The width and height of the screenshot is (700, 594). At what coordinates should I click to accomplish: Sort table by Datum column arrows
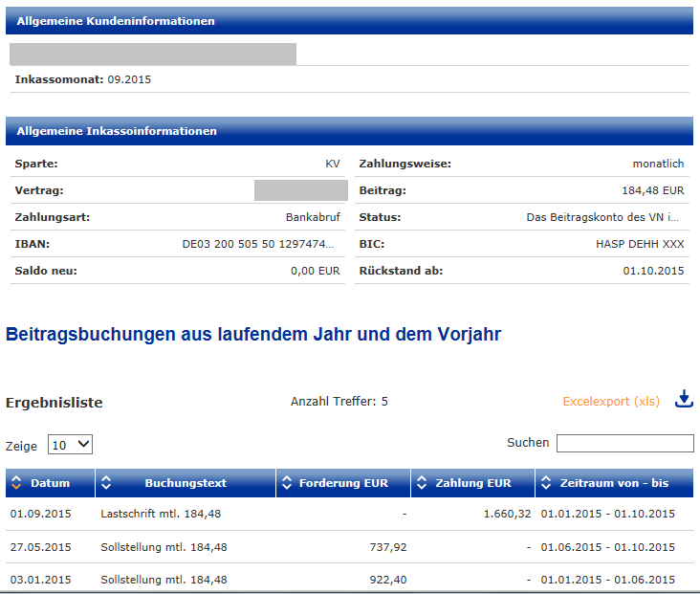(x=16, y=483)
